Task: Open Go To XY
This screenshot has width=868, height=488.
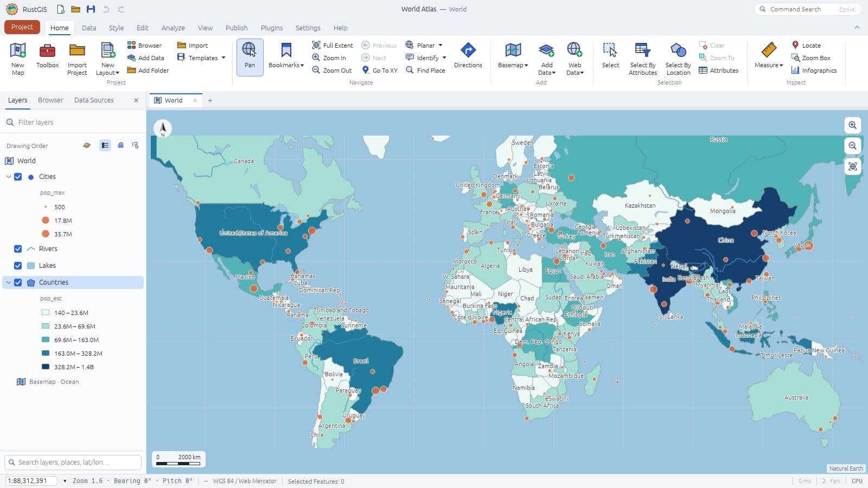Action: (x=380, y=70)
